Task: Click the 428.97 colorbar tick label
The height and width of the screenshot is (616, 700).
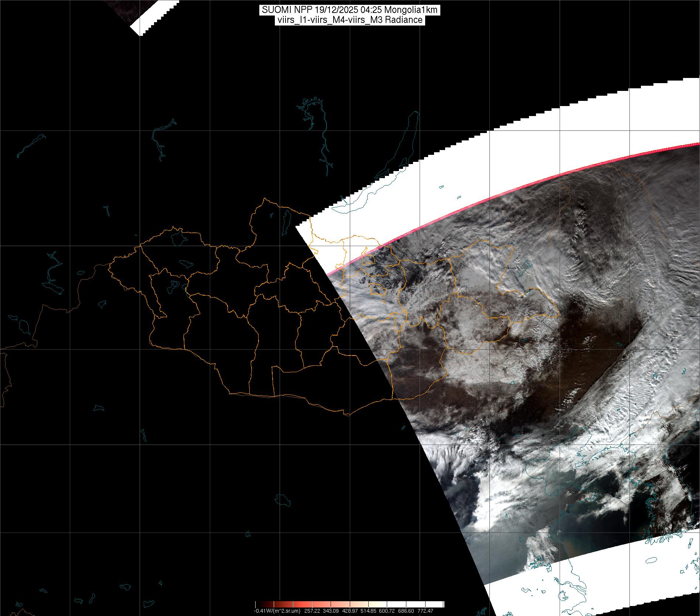Action: tap(349, 611)
